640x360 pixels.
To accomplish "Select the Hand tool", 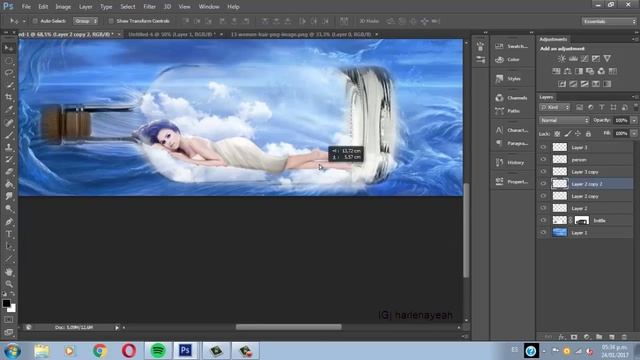I will [9, 272].
